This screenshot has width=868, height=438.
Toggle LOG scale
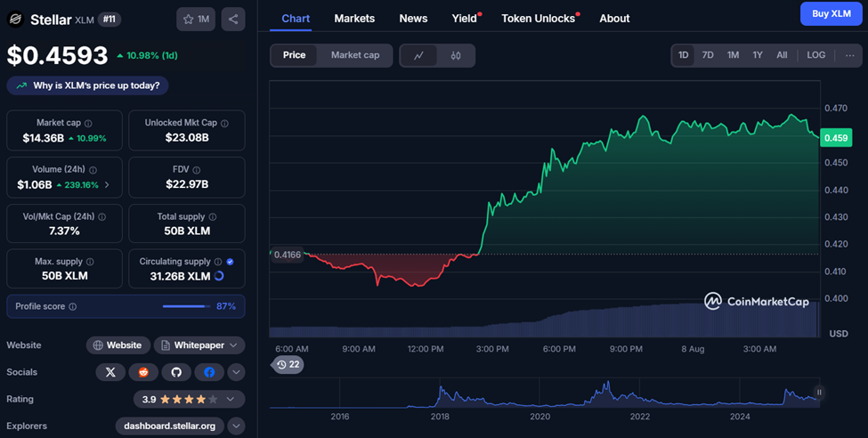(x=816, y=55)
